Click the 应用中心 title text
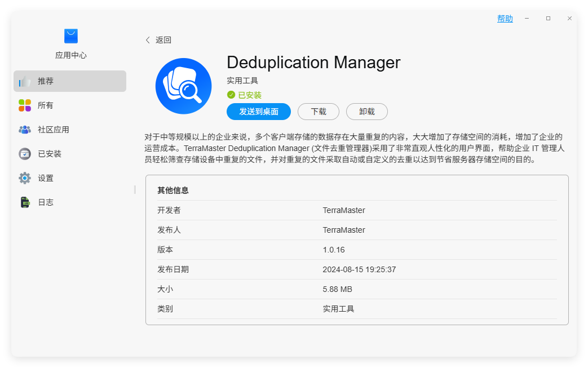The width and height of the screenshot is (588, 368). [71, 55]
